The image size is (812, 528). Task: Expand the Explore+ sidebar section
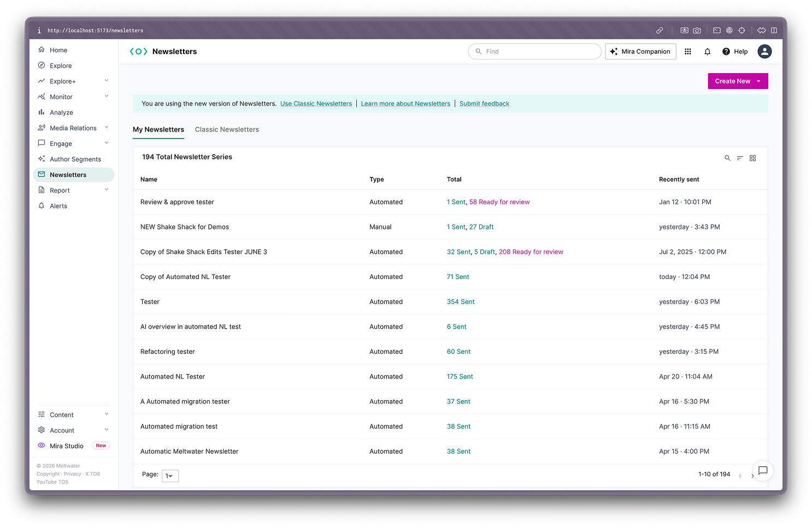pos(107,81)
